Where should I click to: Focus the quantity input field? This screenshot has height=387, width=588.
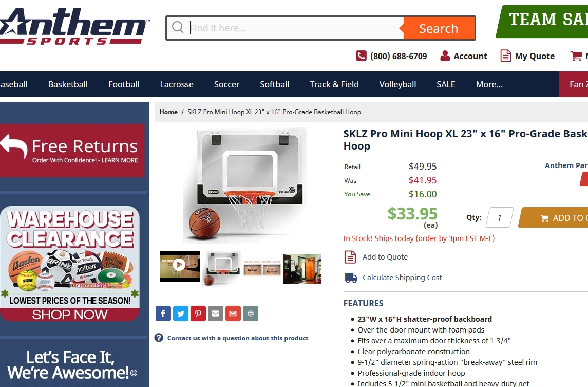(x=500, y=218)
